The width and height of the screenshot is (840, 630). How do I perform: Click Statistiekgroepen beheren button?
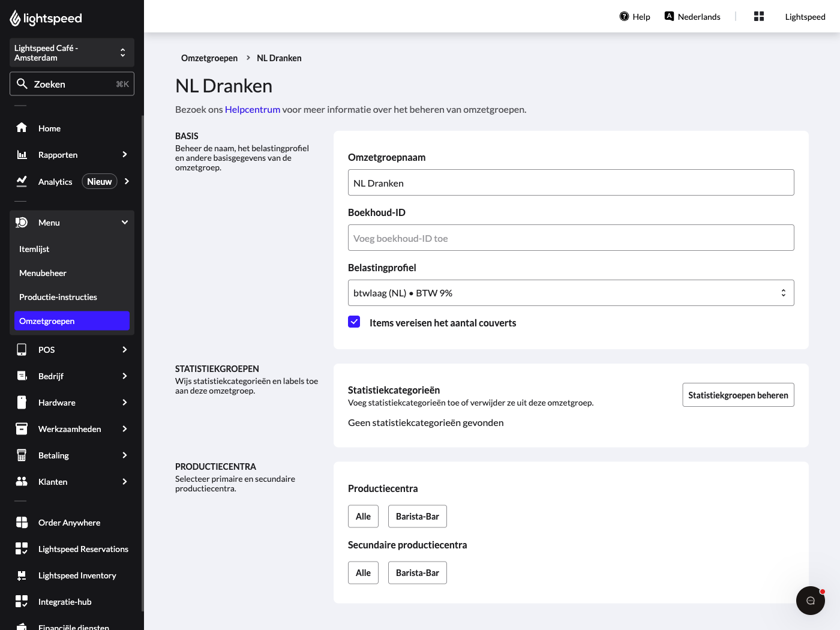[738, 395]
